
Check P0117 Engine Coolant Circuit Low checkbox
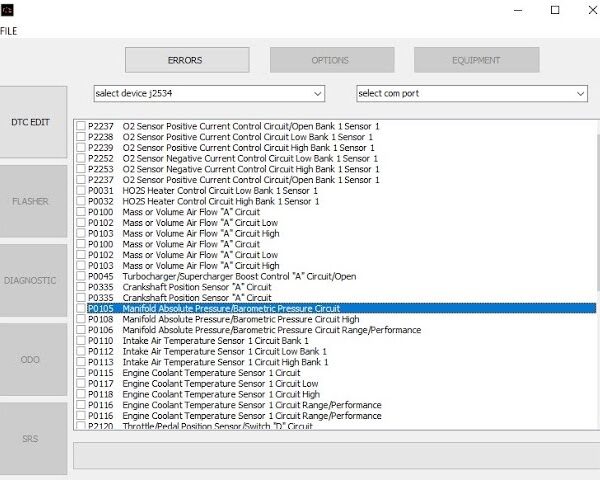coord(81,383)
